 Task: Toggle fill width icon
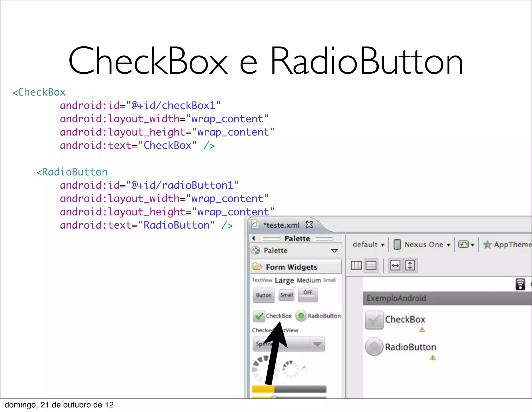[395, 266]
